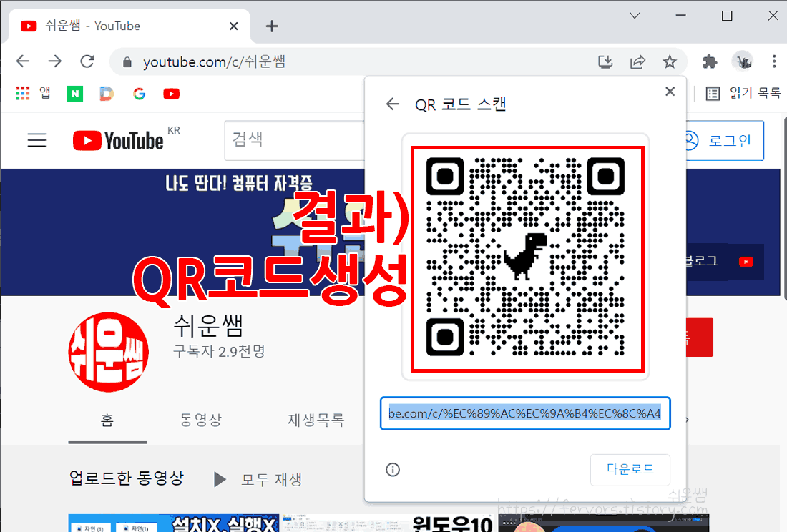Click the QR info circle icon
Screen dimensions: 787x532
click(393, 470)
